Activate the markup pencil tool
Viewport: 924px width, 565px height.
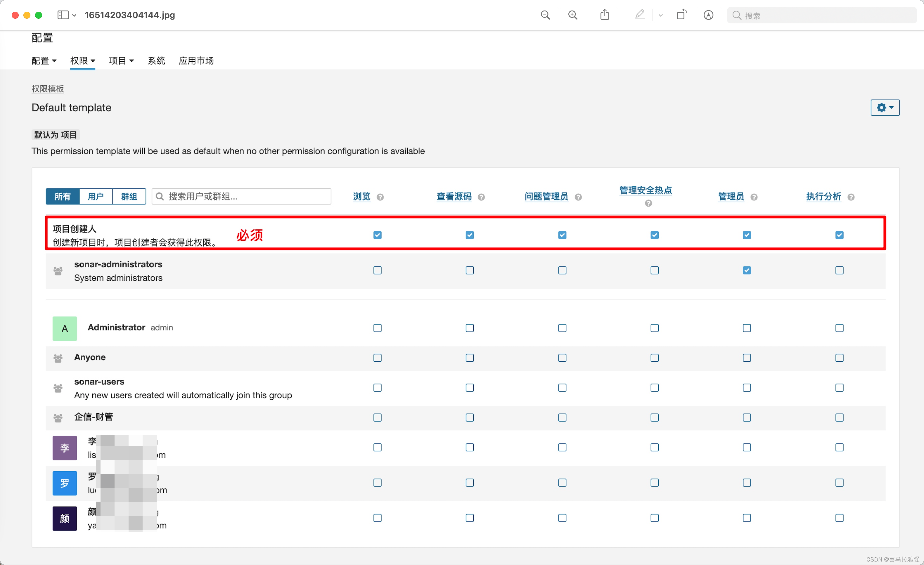(640, 15)
